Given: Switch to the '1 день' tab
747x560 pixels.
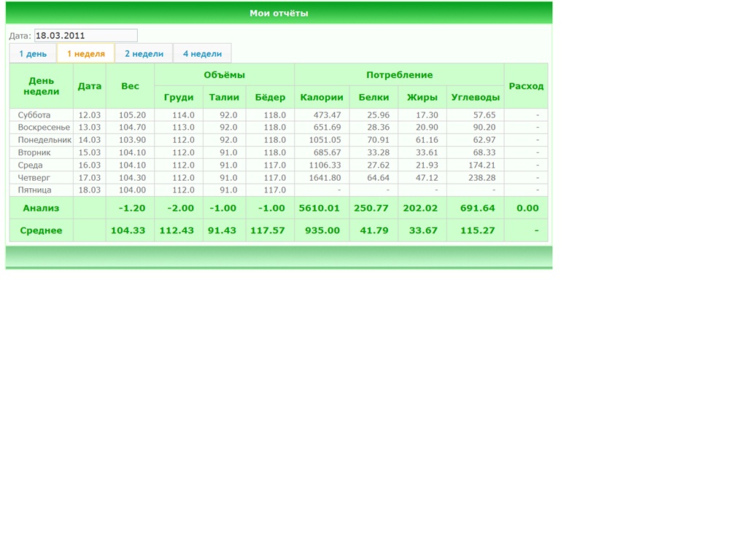Looking at the screenshot, I should point(33,53).
